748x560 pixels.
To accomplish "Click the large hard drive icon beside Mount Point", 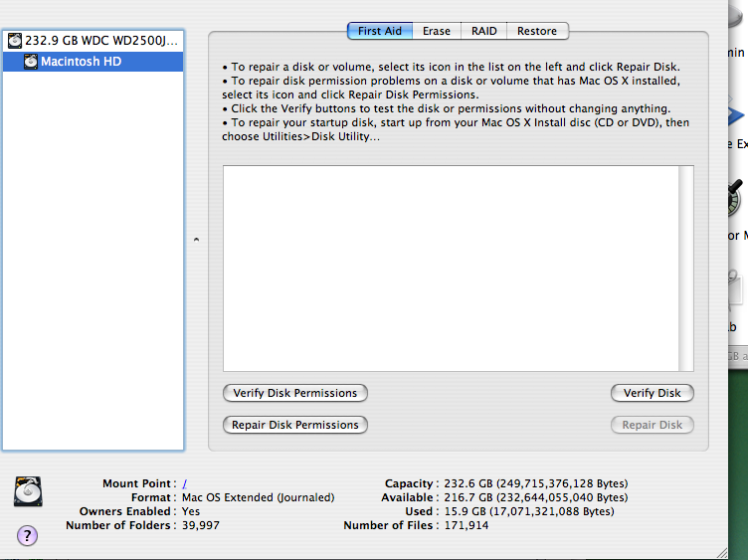I will 28,490.
